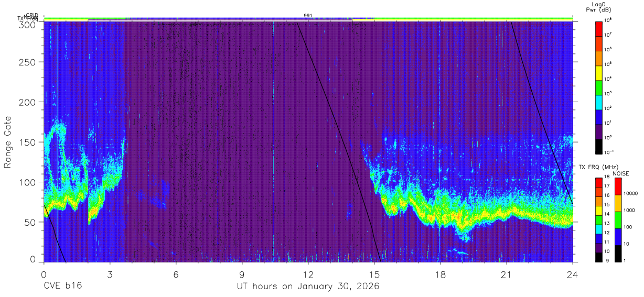Click the purple segment of the TX FRQ colorbar

coord(599,247)
